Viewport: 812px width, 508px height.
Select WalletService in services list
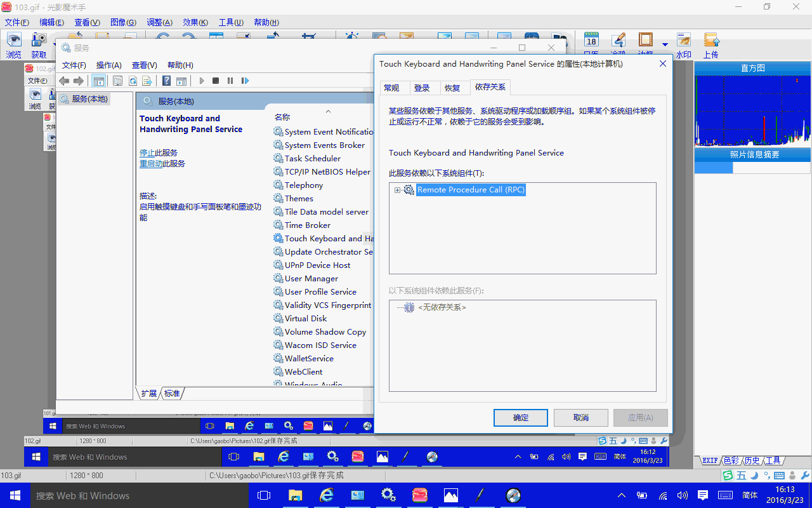309,359
